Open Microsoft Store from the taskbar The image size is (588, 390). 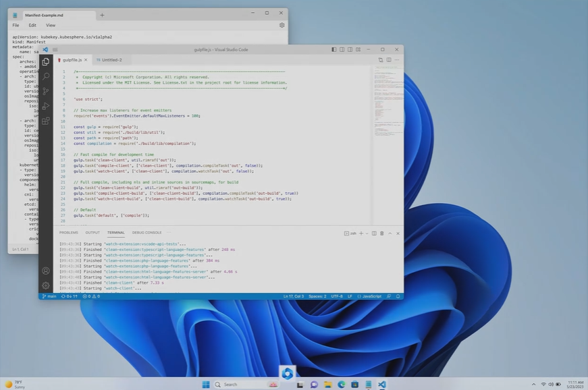coord(354,385)
